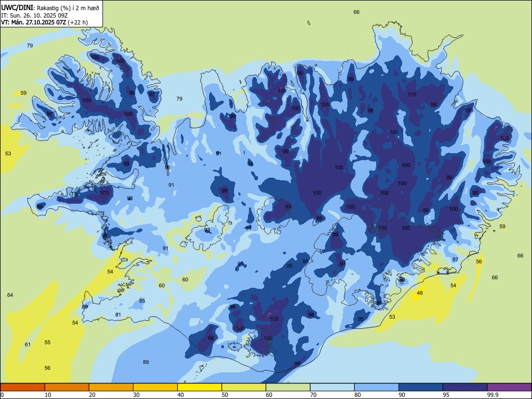Select the '87' humidity value near the southeast coast
This screenshot has height=399, width=532.
[x=455, y=259]
